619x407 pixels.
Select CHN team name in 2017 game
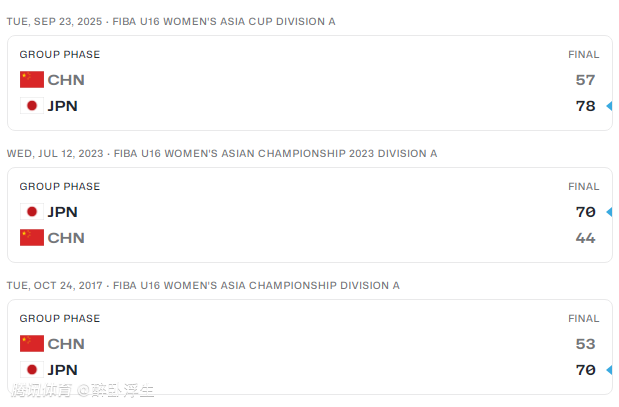pos(66,344)
